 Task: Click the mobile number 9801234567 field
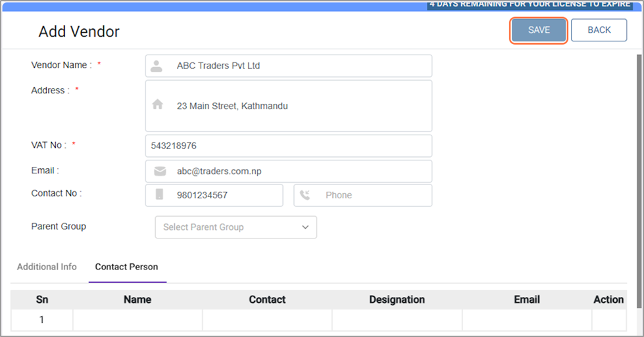203,195
